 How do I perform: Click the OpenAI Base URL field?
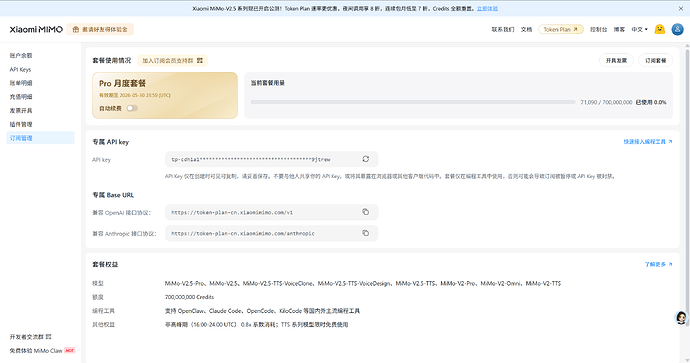[x=272, y=212]
